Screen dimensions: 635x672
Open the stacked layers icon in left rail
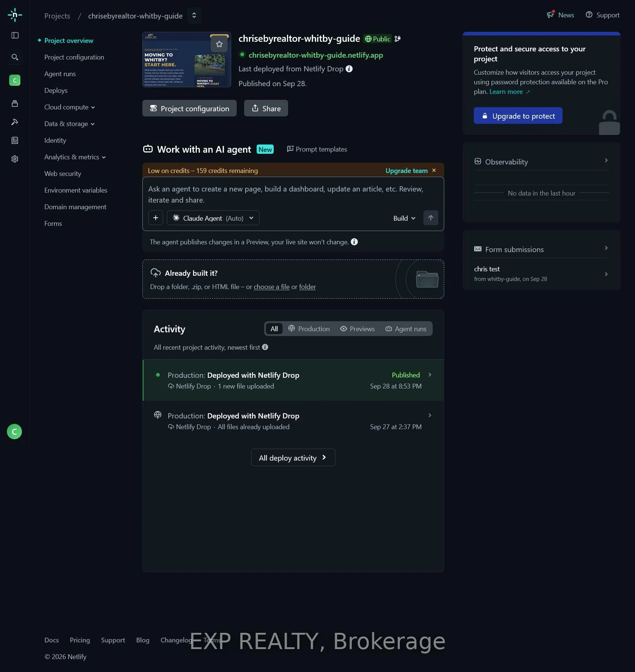(x=15, y=103)
